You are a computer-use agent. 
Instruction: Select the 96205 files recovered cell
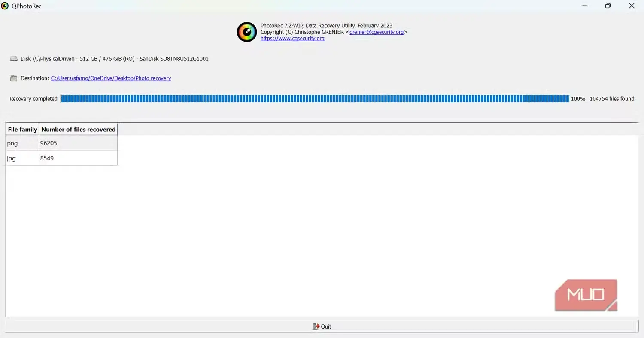[x=78, y=143]
